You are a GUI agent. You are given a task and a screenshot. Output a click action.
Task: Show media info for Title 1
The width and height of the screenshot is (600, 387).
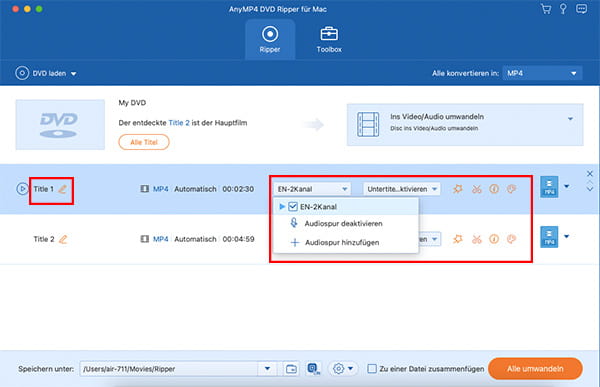pyautogui.click(x=494, y=189)
